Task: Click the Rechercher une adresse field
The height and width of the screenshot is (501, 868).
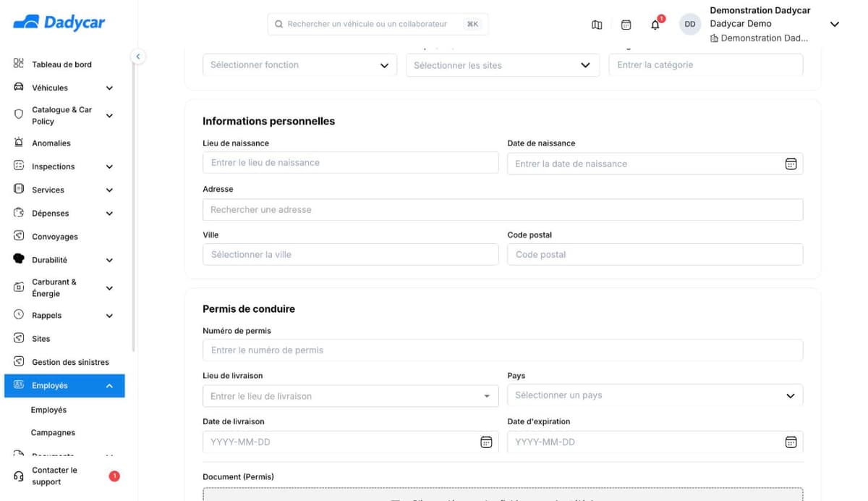Action: [x=503, y=210]
